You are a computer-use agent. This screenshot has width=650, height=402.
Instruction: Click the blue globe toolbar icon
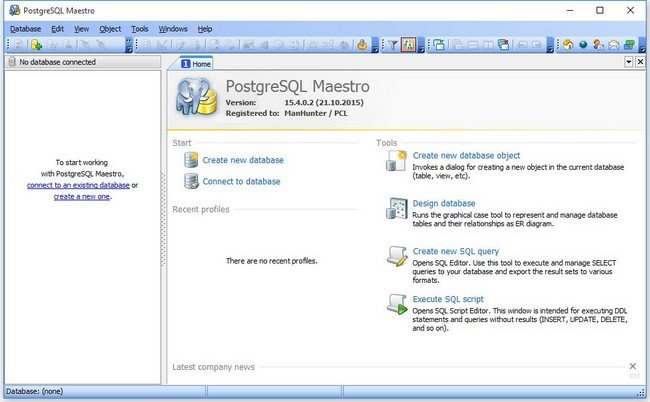(583, 45)
